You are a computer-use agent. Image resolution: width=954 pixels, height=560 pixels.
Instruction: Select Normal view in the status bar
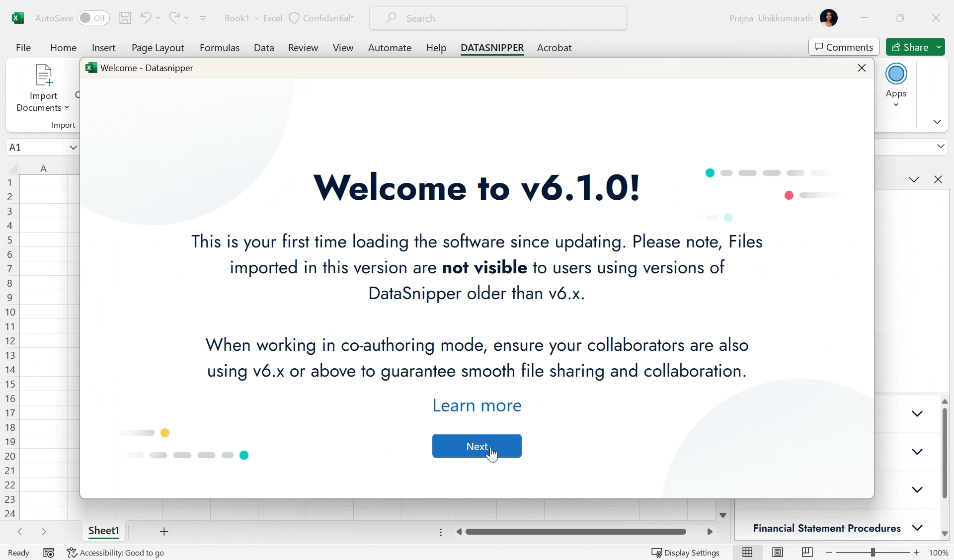click(748, 552)
